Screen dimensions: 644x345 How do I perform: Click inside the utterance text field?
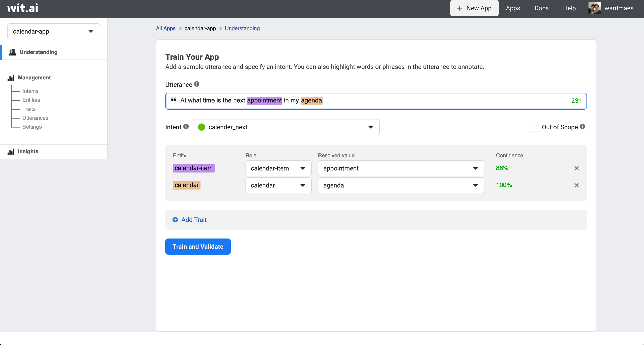point(425,101)
